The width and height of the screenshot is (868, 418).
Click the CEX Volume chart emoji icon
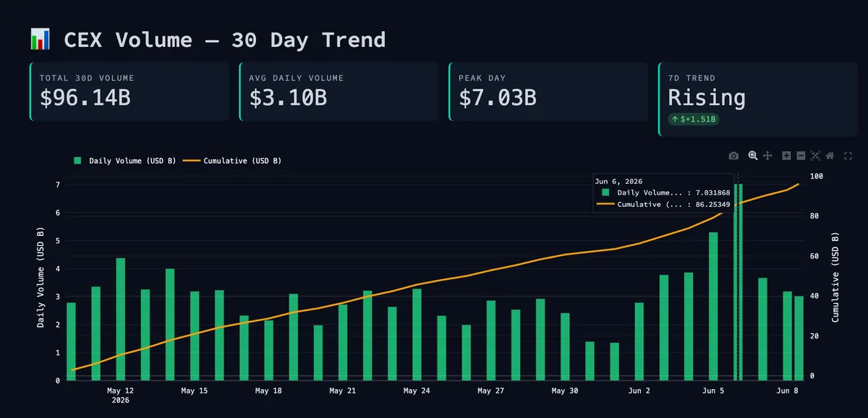40,39
